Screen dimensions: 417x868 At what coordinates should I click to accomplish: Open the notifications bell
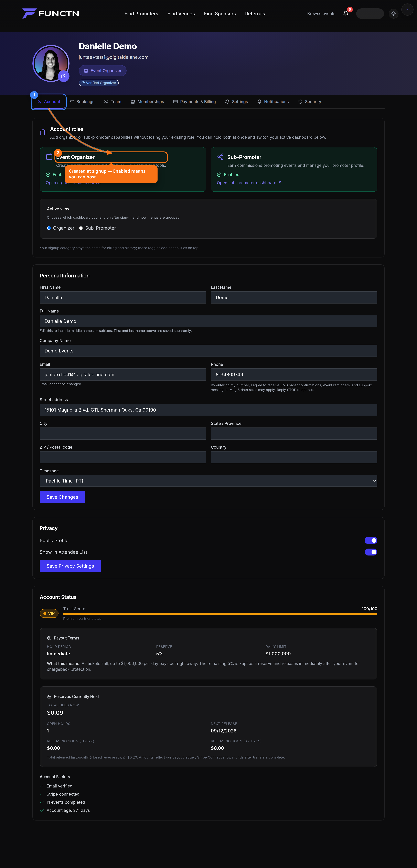point(346,13)
